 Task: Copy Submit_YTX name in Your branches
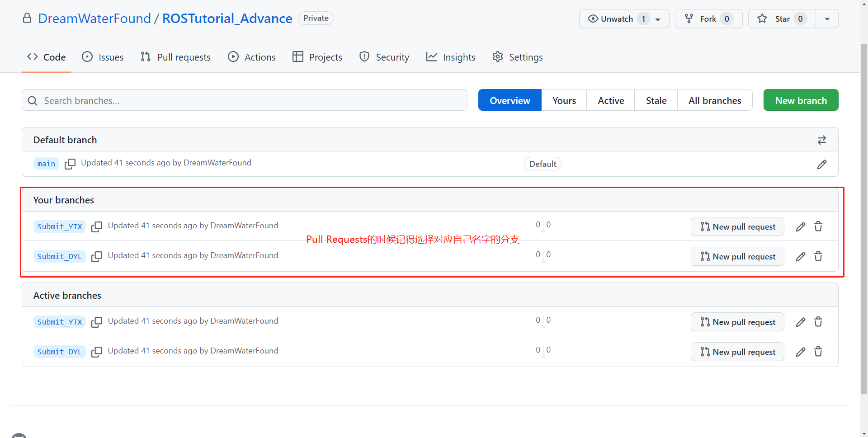[97, 226]
